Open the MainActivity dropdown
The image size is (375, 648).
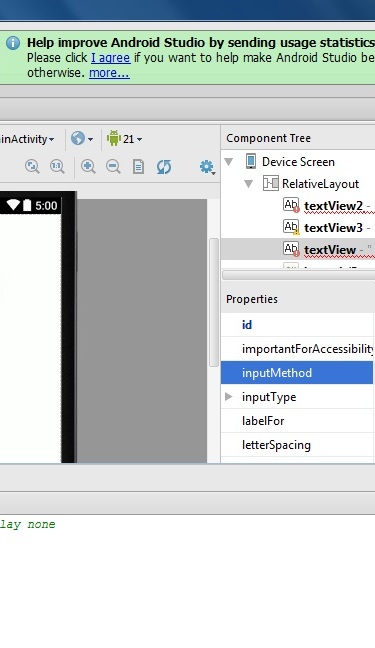(x=27, y=139)
